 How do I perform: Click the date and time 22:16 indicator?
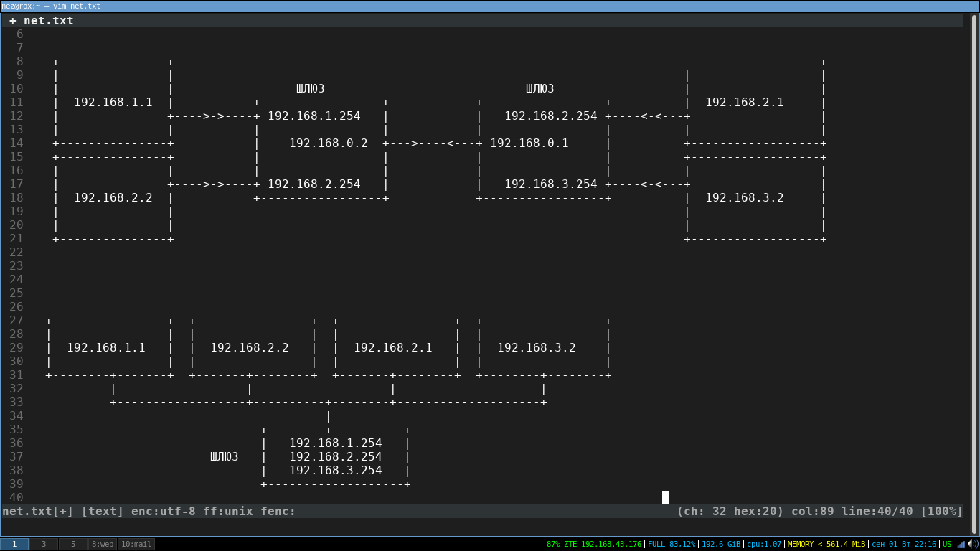pyautogui.click(x=905, y=544)
